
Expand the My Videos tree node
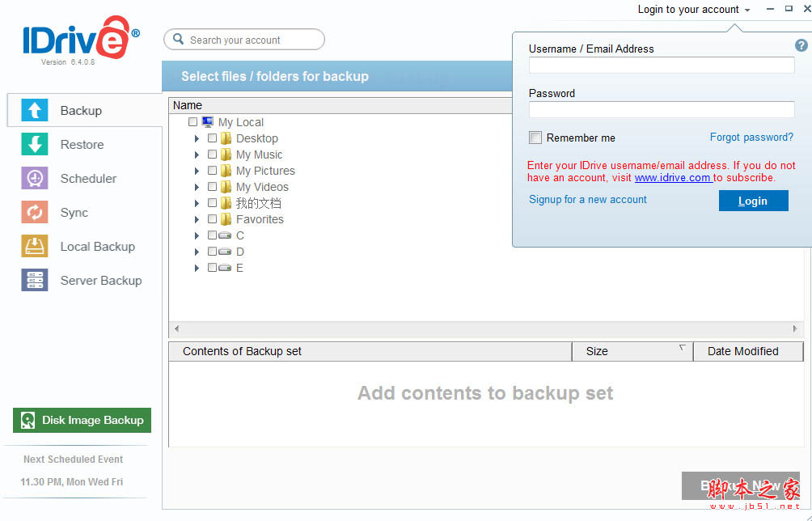click(x=197, y=187)
